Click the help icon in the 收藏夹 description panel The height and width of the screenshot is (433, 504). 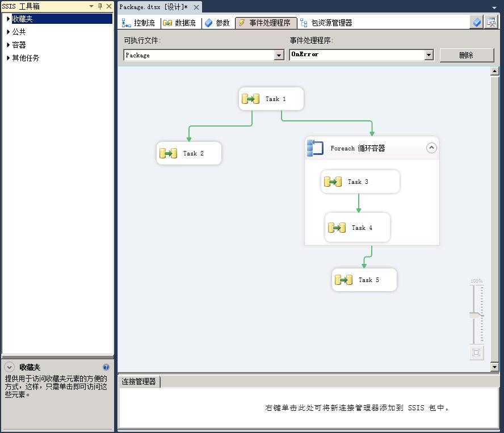pyautogui.click(x=106, y=367)
